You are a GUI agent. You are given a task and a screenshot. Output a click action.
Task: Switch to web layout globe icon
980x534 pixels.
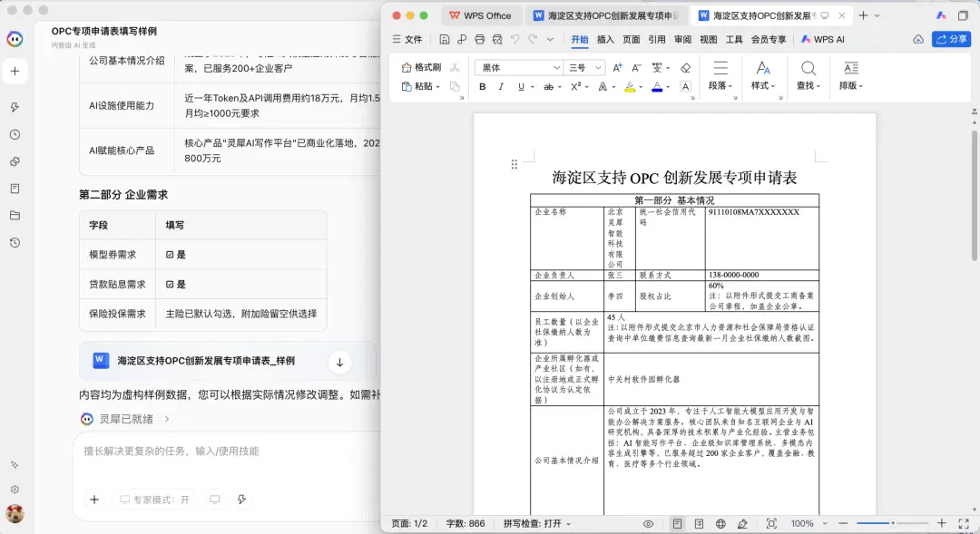(x=720, y=523)
